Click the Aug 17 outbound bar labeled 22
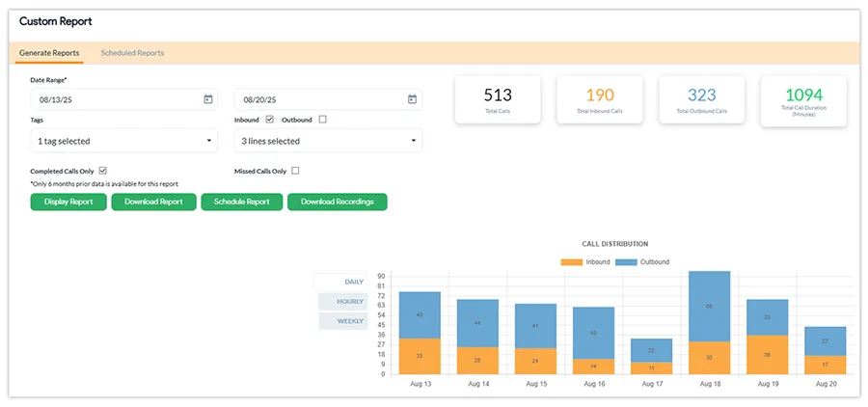The width and height of the screenshot is (868, 407). (x=652, y=350)
